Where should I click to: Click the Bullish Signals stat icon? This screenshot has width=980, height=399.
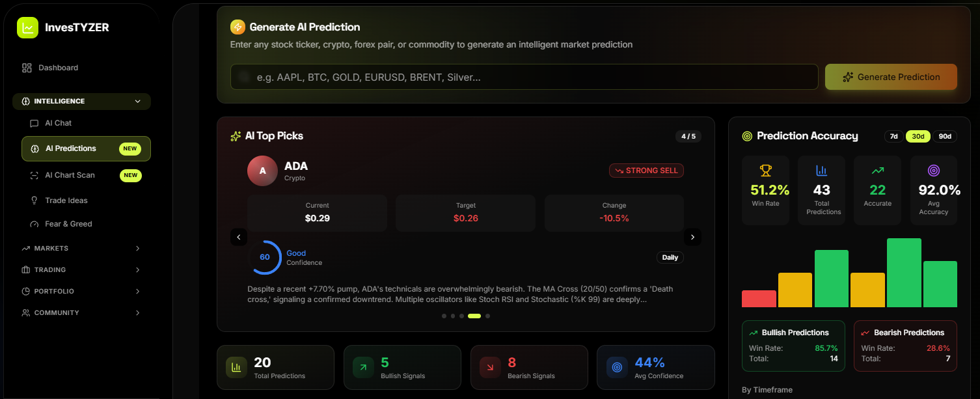(x=362, y=367)
